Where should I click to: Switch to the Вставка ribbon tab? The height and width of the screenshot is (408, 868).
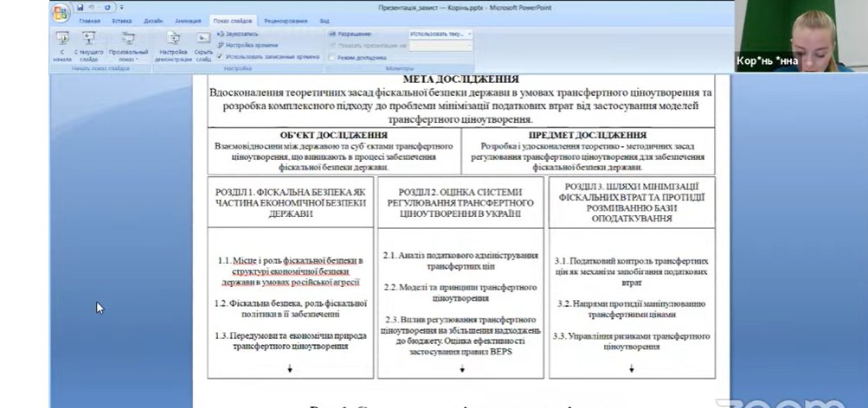(121, 21)
